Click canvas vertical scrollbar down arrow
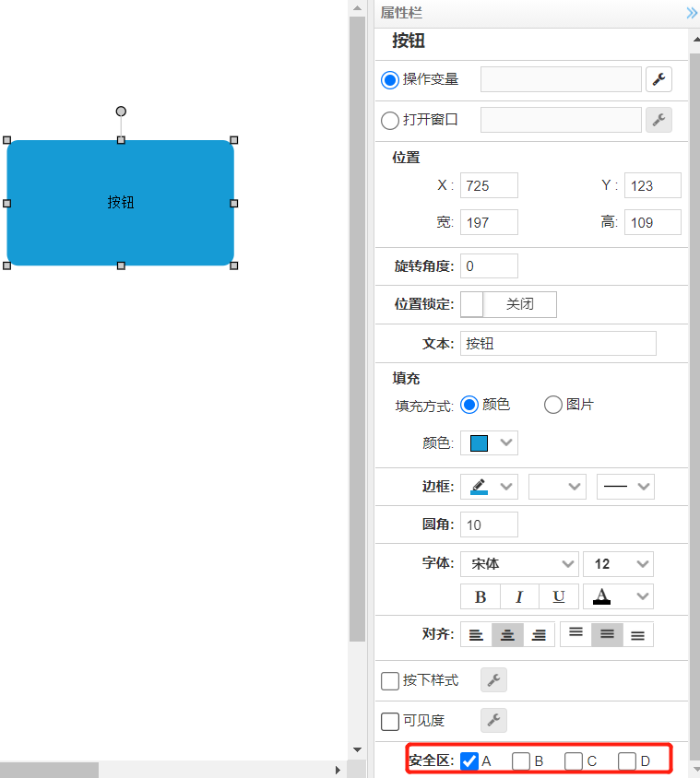The image size is (700, 778). 357,749
